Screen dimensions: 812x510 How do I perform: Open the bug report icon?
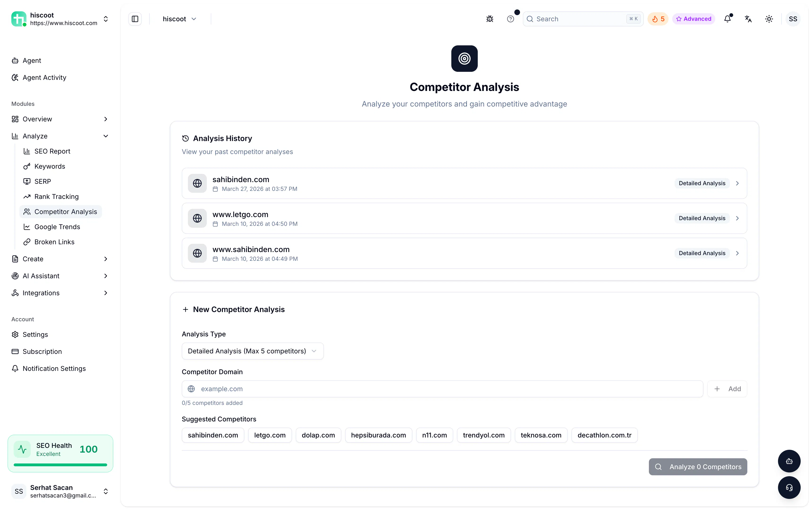(x=489, y=19)
